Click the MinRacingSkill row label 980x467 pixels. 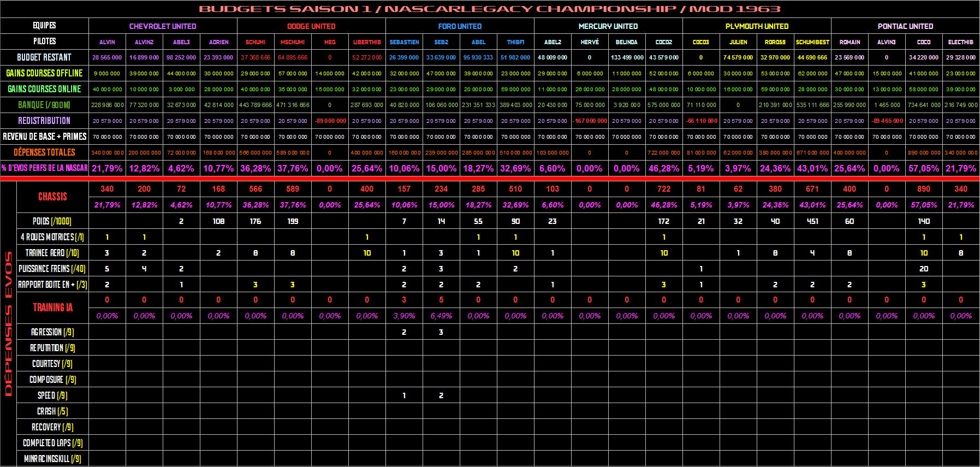pyautogui.click(x=52, y=459)
